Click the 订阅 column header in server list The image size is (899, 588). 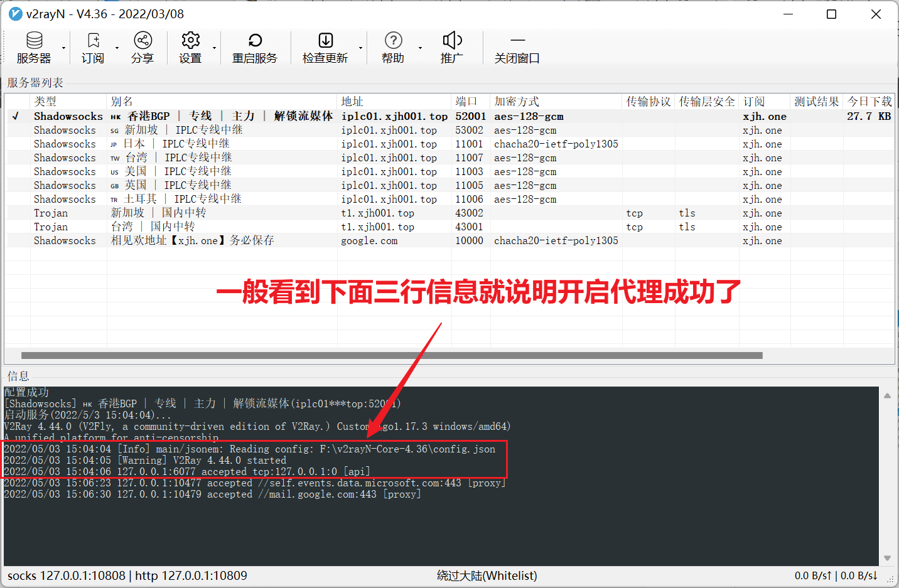tap(764, 102)
